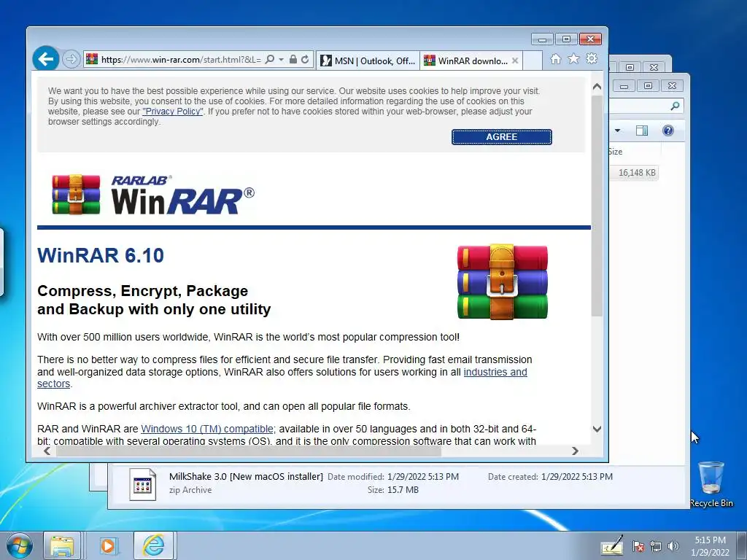Maximize the Internet Explorer window
The width and height of the screenshot is (747, 560).
pos(566,39)
